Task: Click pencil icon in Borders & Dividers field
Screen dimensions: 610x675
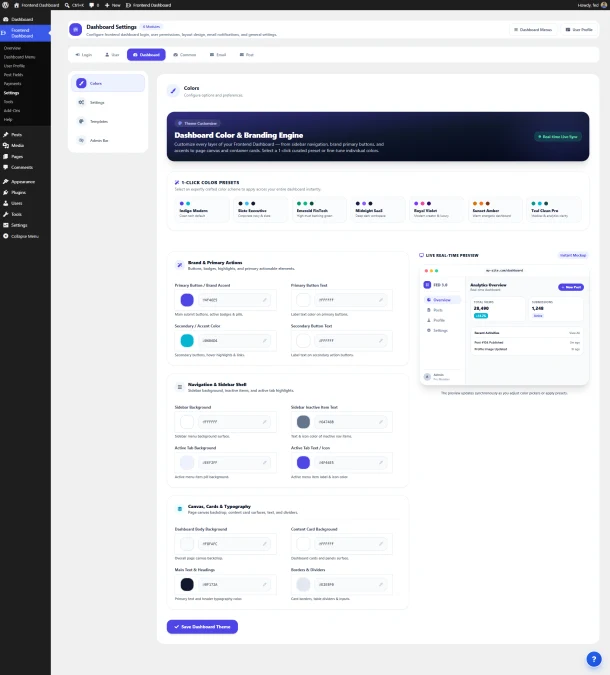Action: tap(381, 585)
